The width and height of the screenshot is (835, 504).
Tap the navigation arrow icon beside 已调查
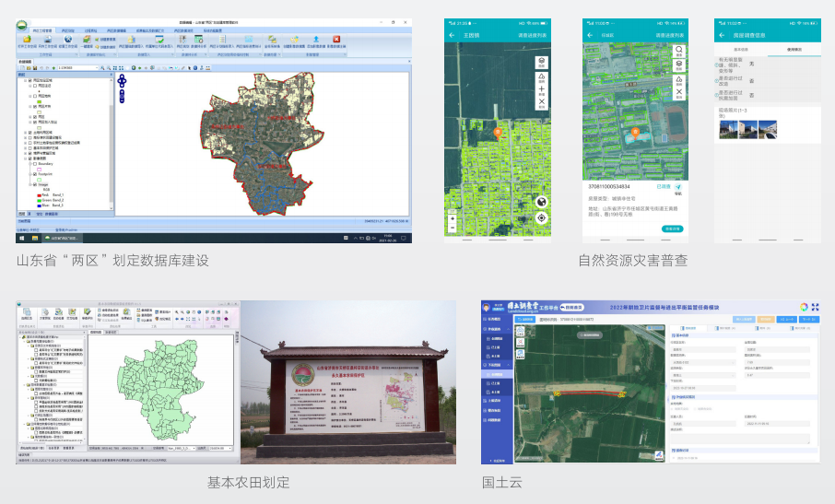click(x=678, y=186)
